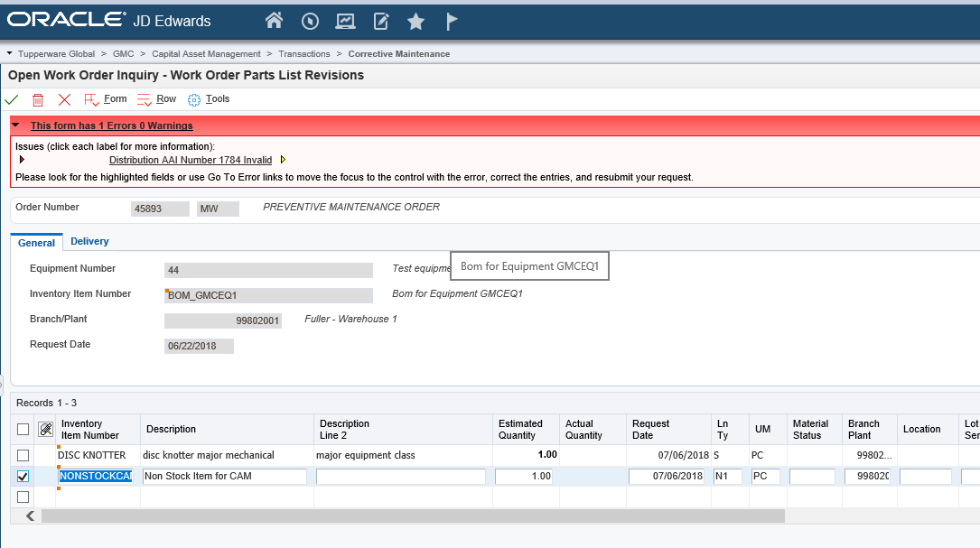Click the Ln Ty field with N1
The width and height of the screenshot is (980, 548).
pos(727,476)
